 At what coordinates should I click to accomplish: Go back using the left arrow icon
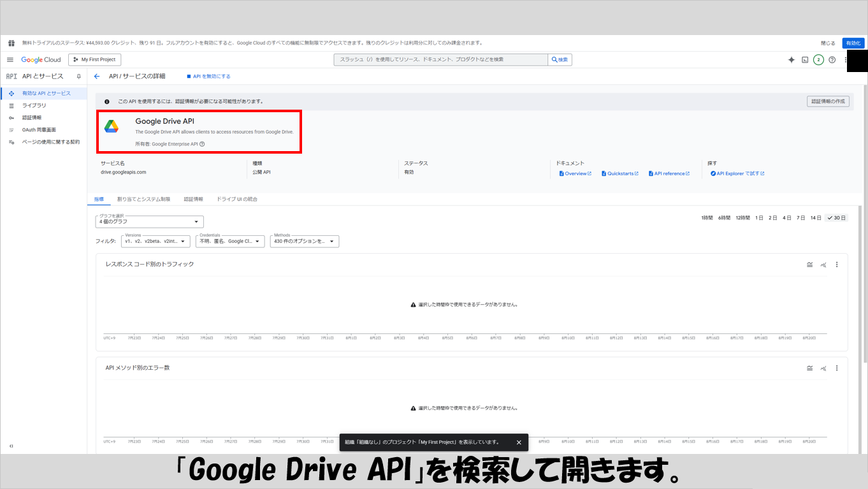pyautogui.click(x=97, y=76)
